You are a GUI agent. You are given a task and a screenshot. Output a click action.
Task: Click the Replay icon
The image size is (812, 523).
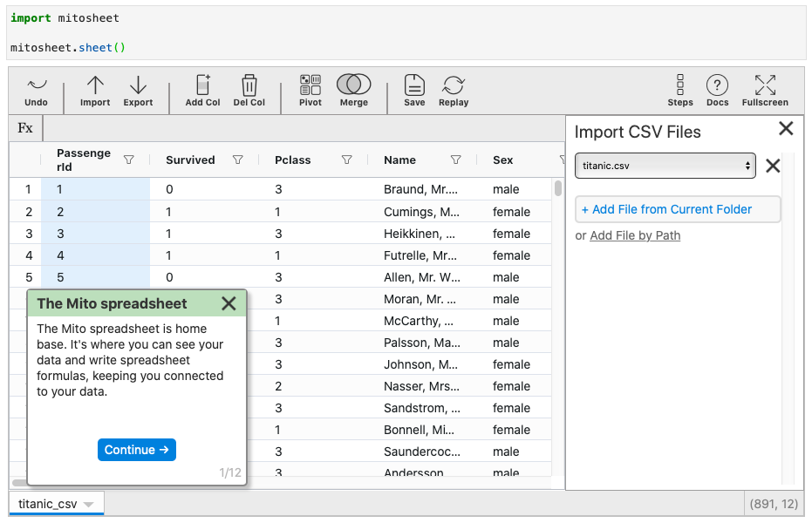point(454,85)
